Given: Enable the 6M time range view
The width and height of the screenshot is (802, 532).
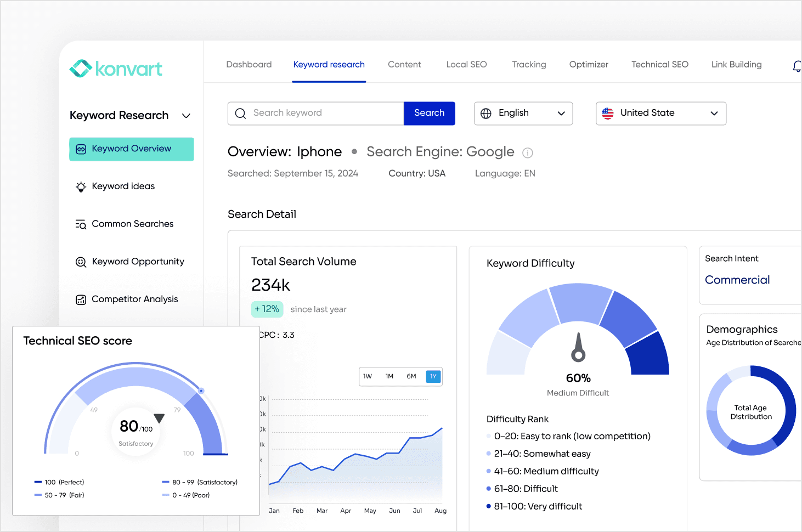Looking at the screenshot, I should (411, 376).
